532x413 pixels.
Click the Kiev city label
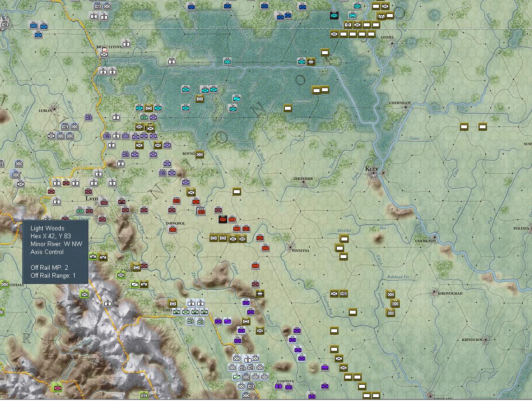coord(372,169)
